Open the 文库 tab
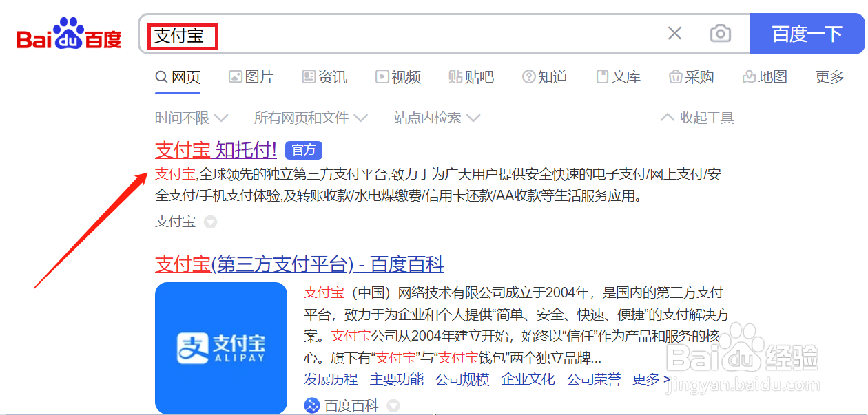Image resolution: width=868 pixels, height=415 pixels. point(618,77)
